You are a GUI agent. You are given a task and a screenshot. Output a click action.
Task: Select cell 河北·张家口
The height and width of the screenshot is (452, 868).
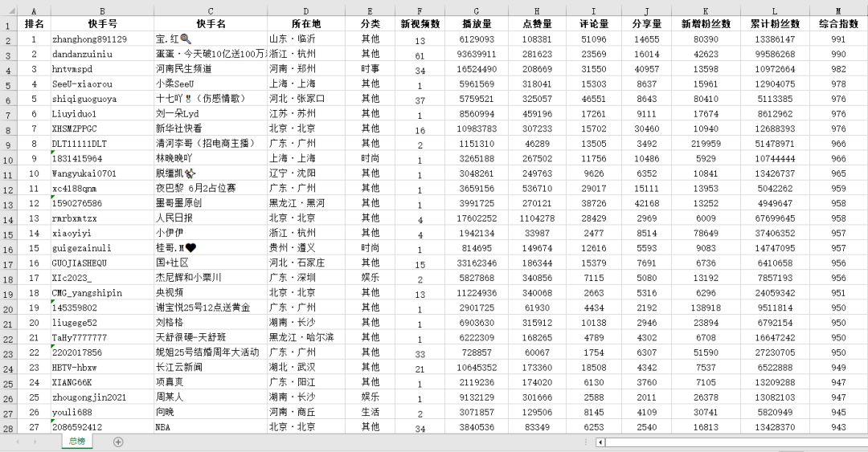click(x=306, y=99)
